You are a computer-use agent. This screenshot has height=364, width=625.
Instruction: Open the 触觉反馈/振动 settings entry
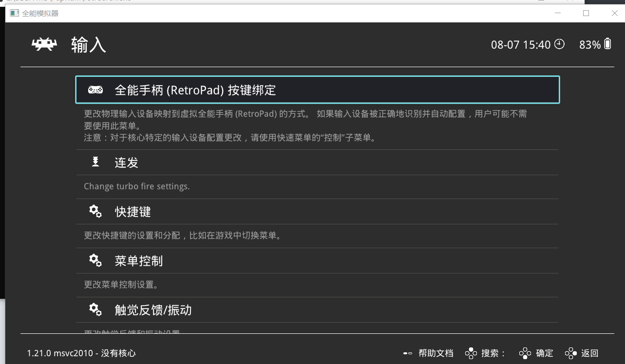[317, 310]
